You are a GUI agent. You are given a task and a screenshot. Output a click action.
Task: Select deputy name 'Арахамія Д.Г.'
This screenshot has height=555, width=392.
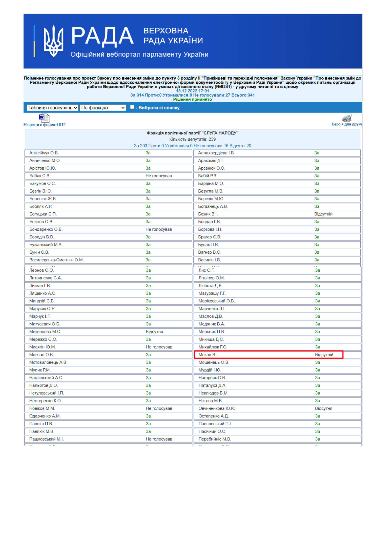pyautogui.click(x=211, y=160)
